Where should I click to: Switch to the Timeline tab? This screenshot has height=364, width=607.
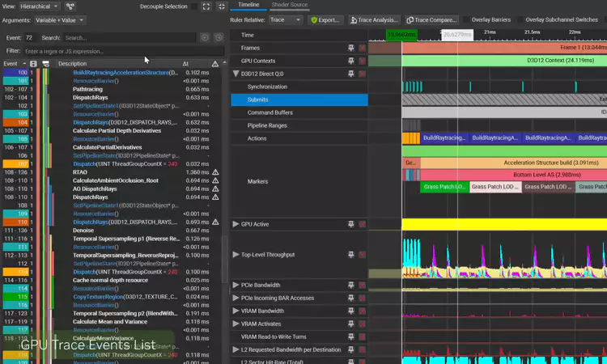click(x=248, y=5)
